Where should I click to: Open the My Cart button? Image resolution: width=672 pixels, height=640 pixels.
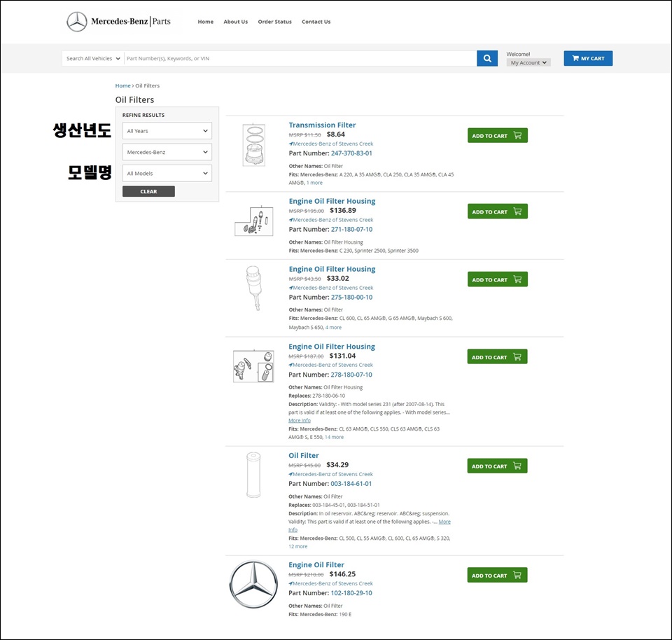click(x=588, y=58)
